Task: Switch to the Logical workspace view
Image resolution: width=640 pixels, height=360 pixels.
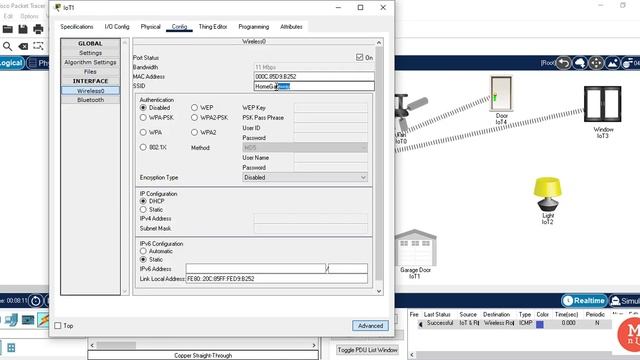Action: coord(12,63)
